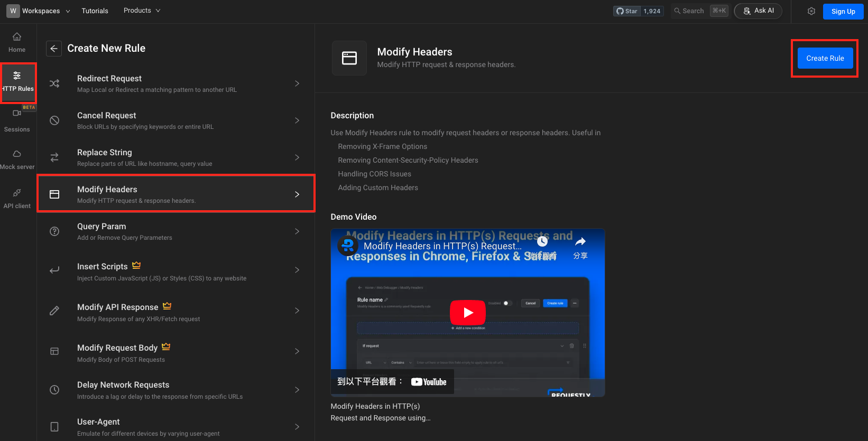Select the HTTP Rules sidebar tab
This screenshot has width=868, height=441.
[x=18, y=82]
